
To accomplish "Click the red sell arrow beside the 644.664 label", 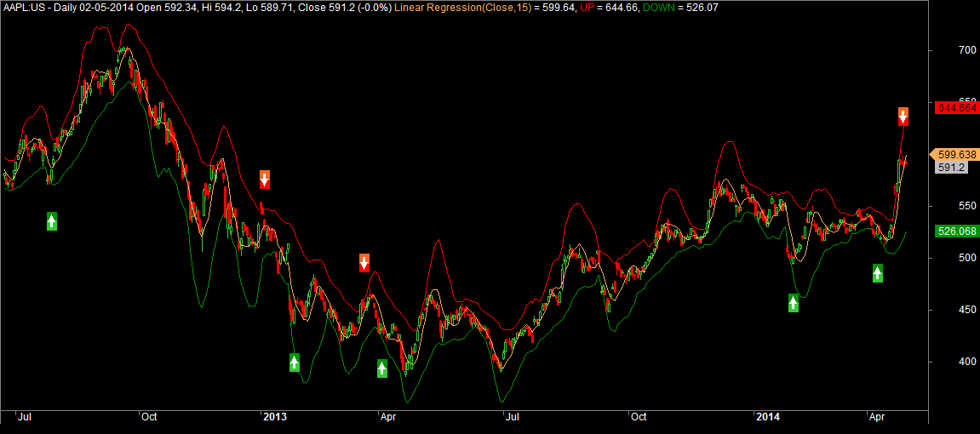I will coord(903,117).
